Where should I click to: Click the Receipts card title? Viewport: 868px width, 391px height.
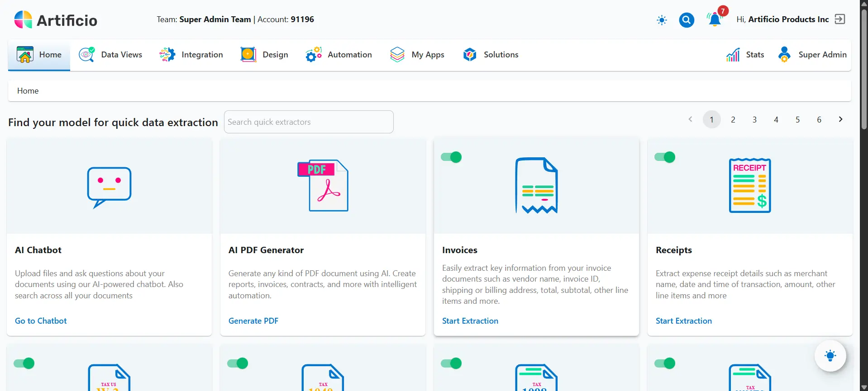coord(674,250)
